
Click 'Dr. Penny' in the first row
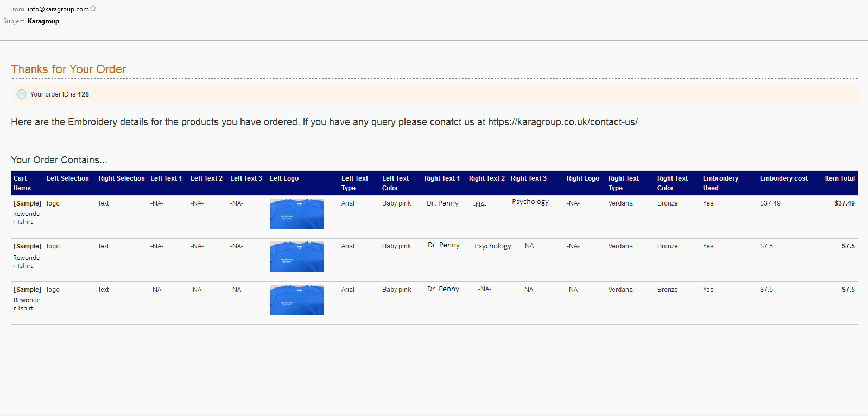click(x=442, y=203)
